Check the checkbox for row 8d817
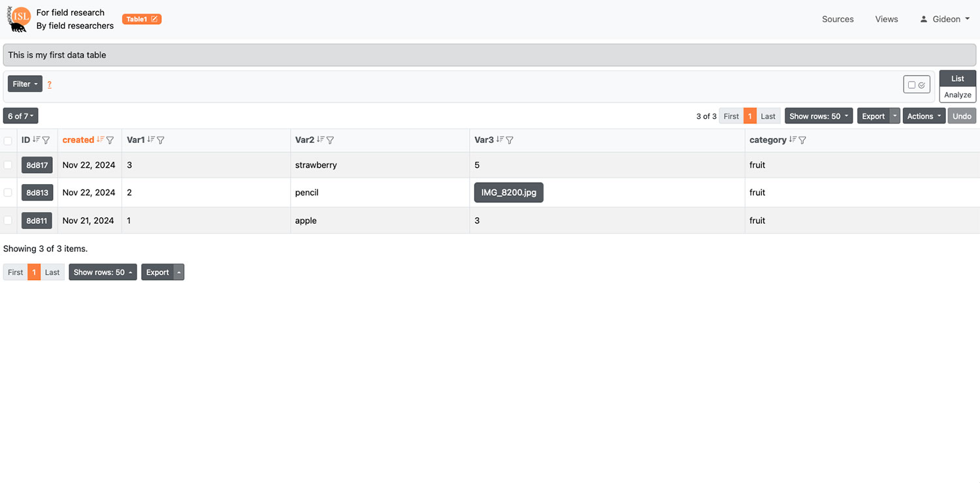Viewport: 980px width, 483px height. pyautogui.click(x=8, y=165)
